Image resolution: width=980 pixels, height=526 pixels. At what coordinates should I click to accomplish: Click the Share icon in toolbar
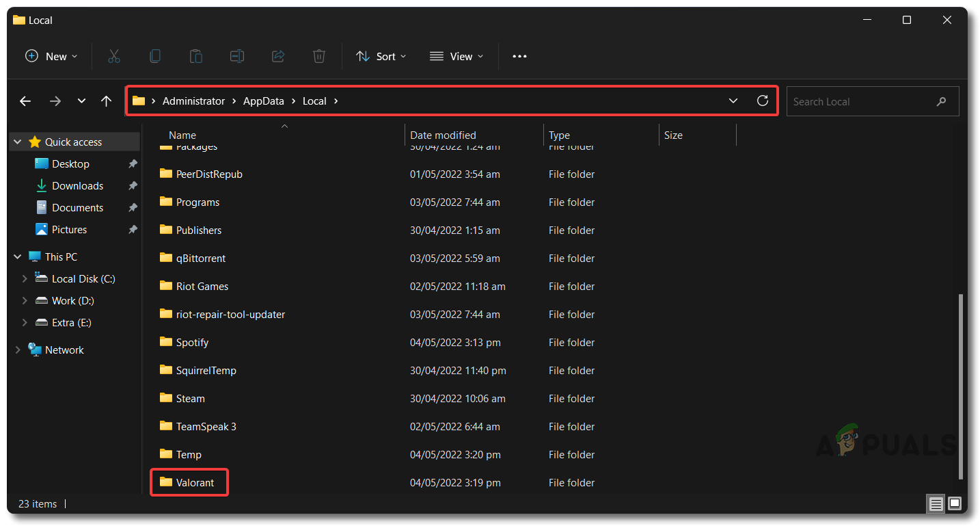point(278,56)
